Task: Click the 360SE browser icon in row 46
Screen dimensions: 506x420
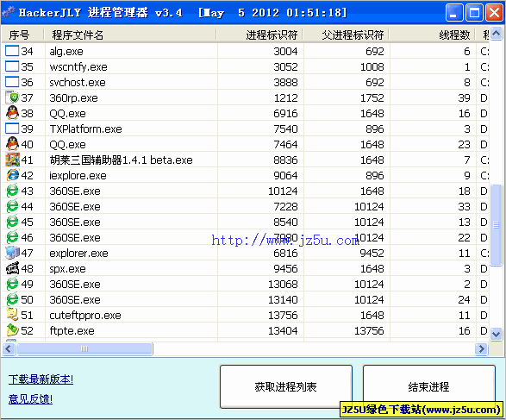Action: [12, 237]
